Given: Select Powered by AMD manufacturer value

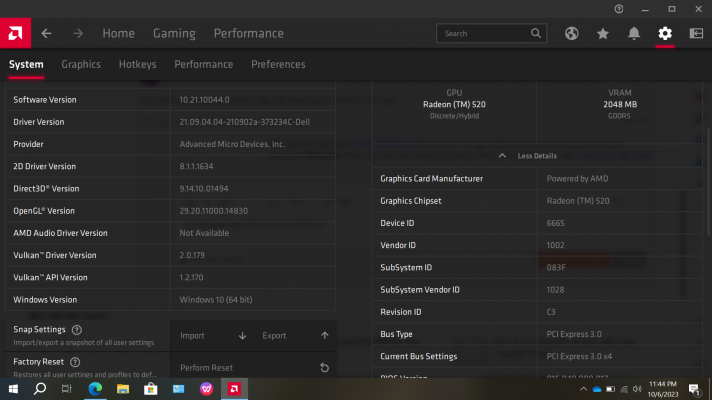Looking at the screenshot, I should point(578,178).
